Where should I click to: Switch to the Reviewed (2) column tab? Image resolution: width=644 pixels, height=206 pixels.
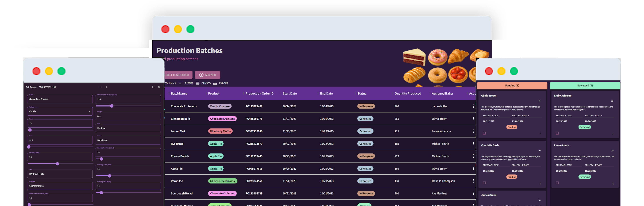coord(585,85)
